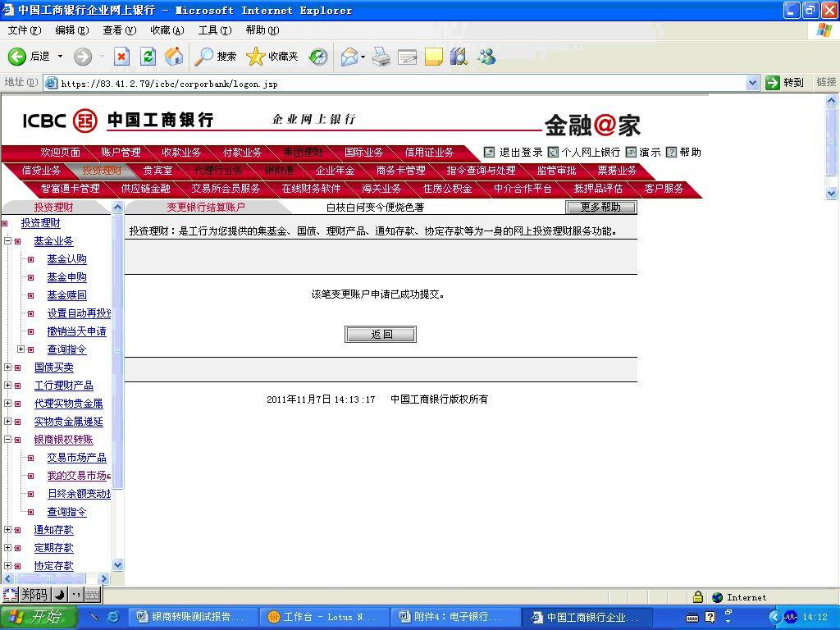Click the Edit page toolbar icon
The width and height of the screenshot is (840, 630).
pos(407,57)
